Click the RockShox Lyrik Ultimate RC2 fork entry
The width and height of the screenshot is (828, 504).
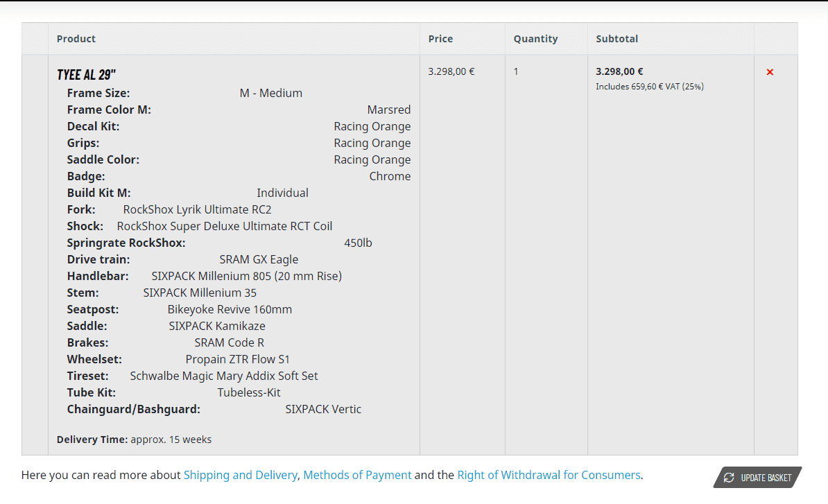[197, 209]
